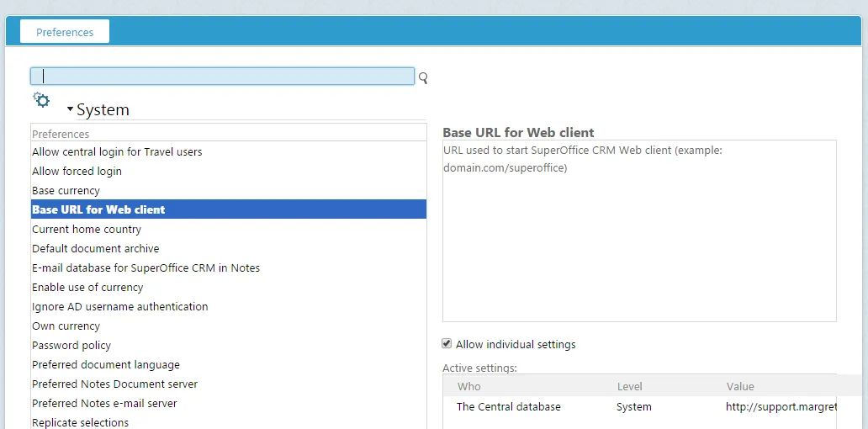Click in the preferences search field
The width and height of the screenshot is (868, 429).
pyautogui.click(x=222, y=77)
